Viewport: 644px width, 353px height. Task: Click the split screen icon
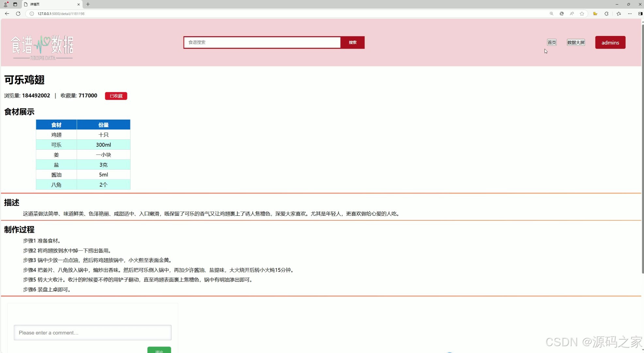[x=640, y=14]
